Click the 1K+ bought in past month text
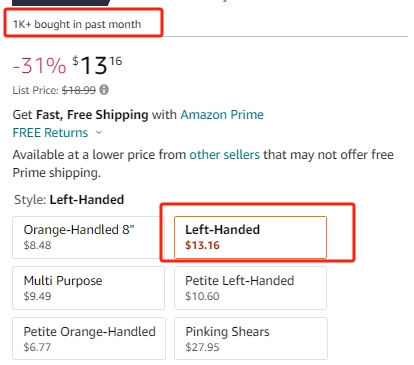The image size is (414, 365). coord(77,24)
